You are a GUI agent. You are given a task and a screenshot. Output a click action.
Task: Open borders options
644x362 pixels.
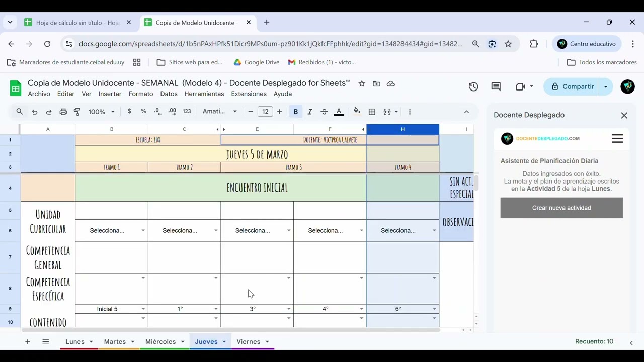click(x=372, y=112)
